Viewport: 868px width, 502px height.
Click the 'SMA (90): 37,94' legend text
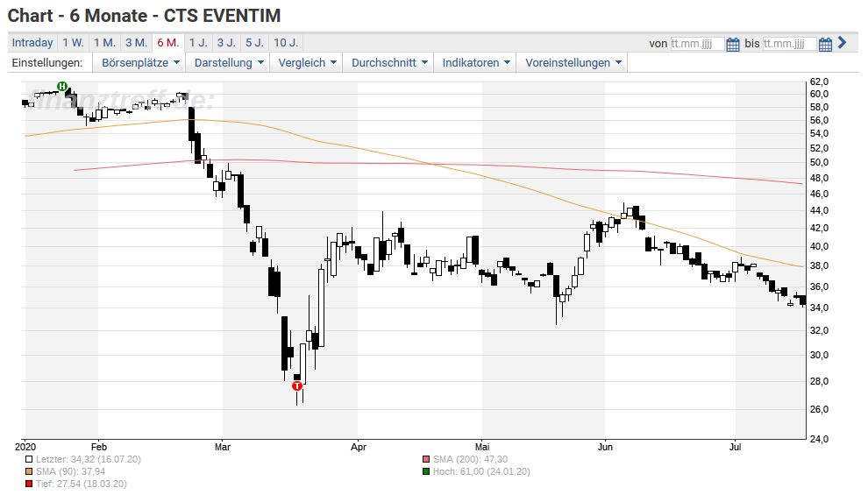[x=70, y=471]
